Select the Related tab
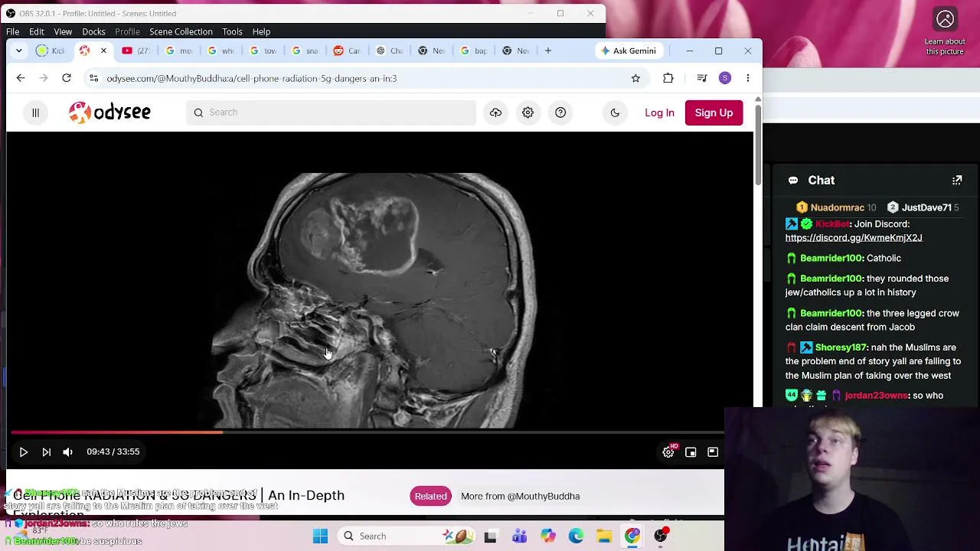Screen dimensions: 980x551 click(x=430, y=496)
